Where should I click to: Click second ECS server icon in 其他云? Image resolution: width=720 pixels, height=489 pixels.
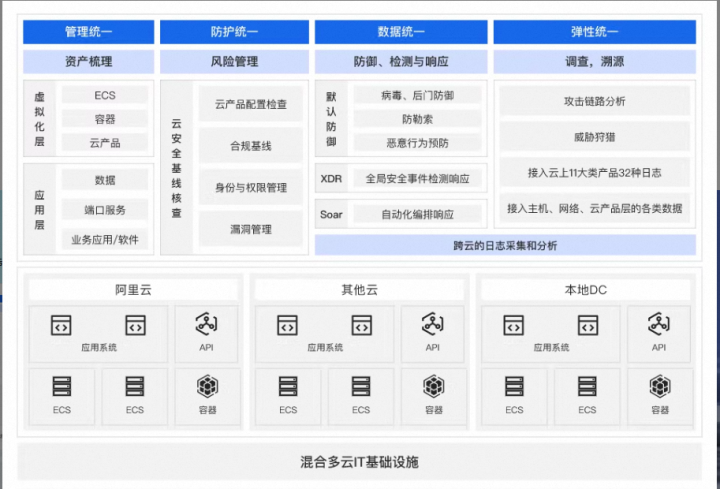pyautogui.click(x=361, y=386)
